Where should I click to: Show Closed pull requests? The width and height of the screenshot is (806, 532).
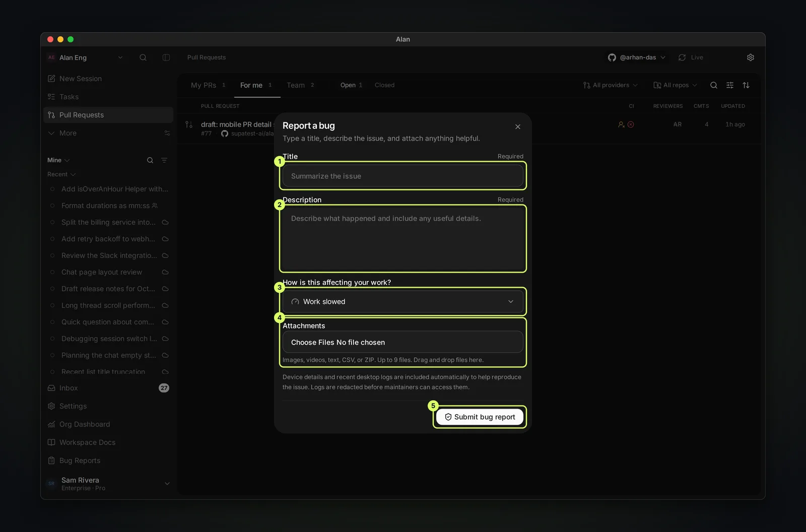point(385,85)
